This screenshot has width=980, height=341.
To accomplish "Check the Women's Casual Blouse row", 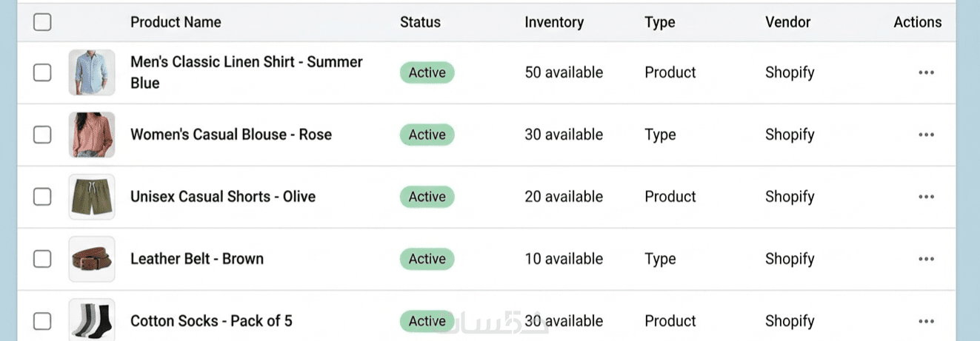I will point(42,135).
